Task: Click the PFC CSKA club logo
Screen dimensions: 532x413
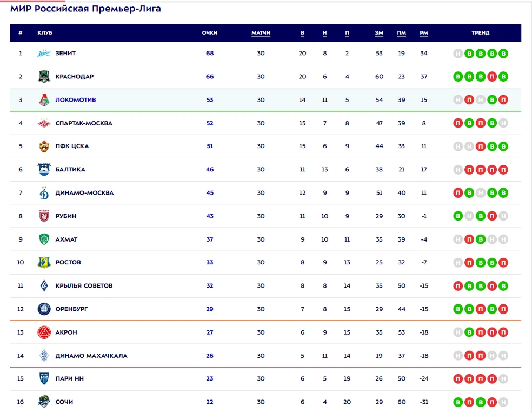Action: (44, 146)
